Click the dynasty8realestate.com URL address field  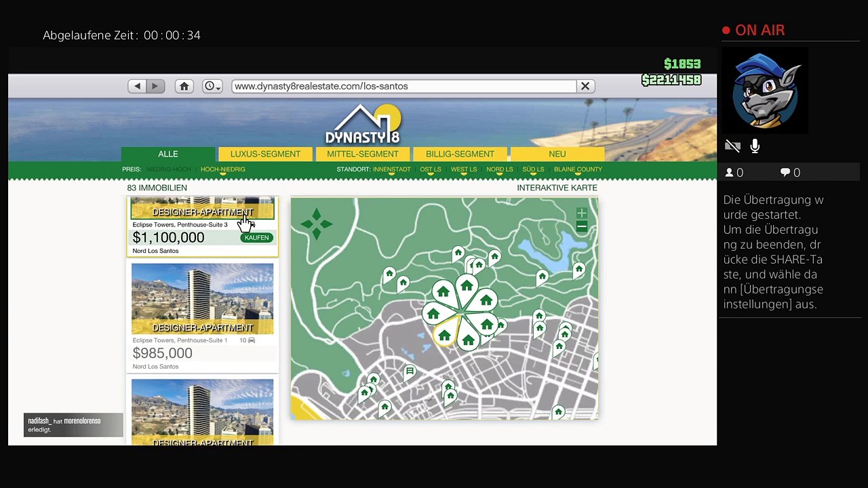coord(403,86)
